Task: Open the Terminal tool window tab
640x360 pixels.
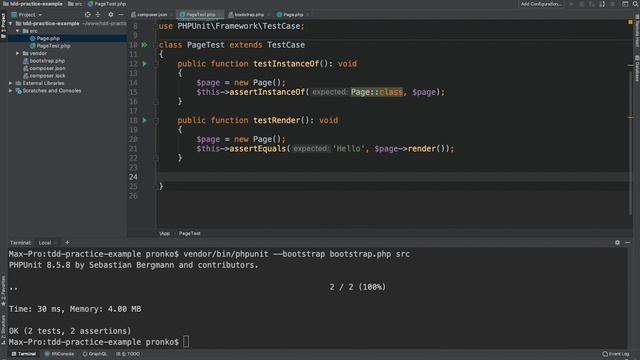Action: coord(24,354)
